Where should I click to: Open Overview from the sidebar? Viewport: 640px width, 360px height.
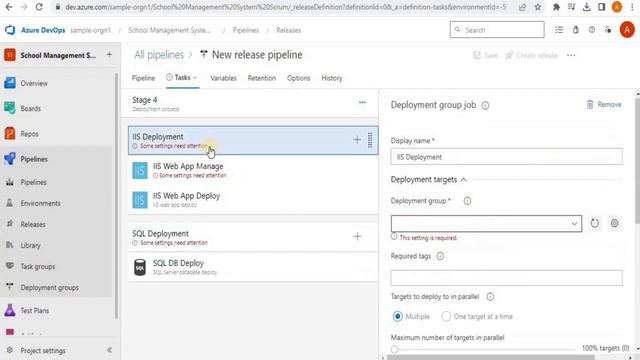pos(34,83)
